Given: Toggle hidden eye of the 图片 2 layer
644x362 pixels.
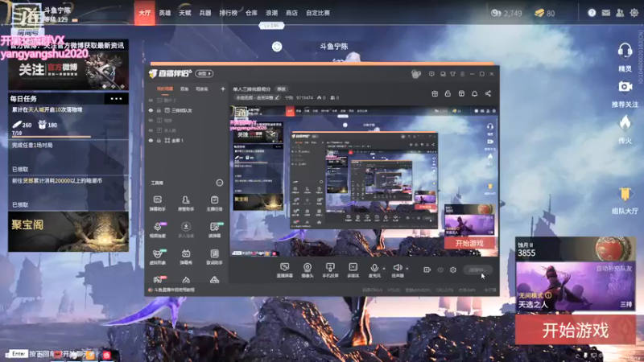Looking at the screenshot, I should [151, 100].
